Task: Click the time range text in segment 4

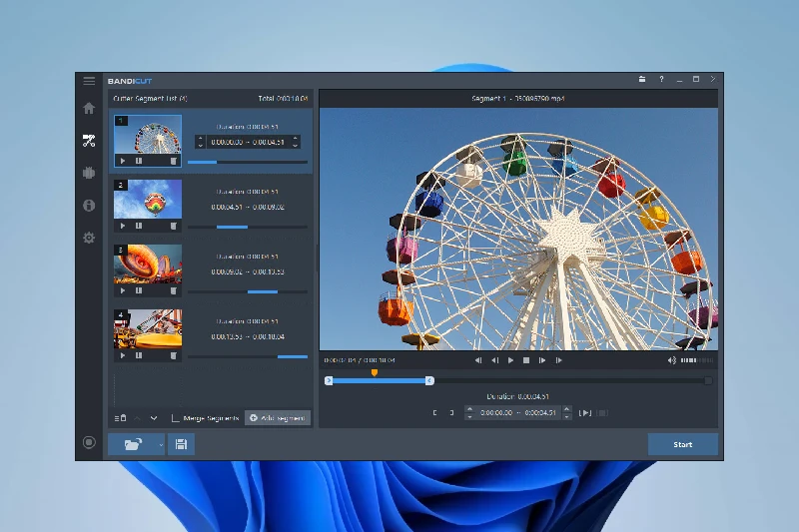Action: 248,337
